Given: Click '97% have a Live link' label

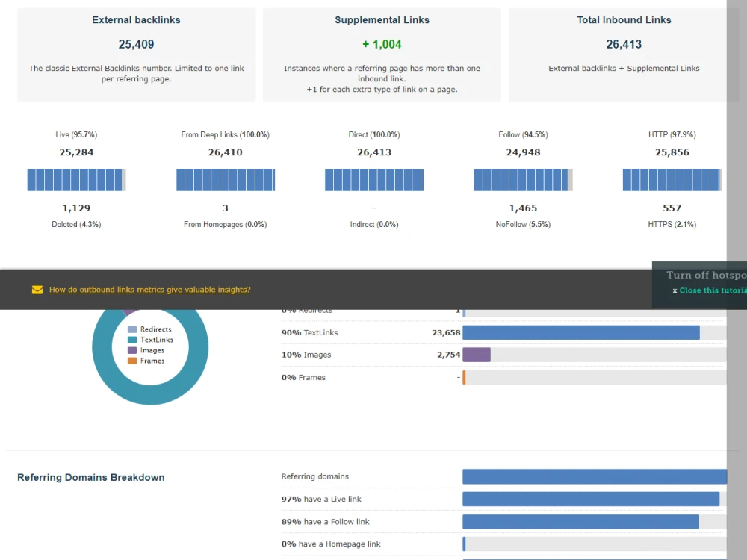Looking at the screenshot, I should point(321,499).
